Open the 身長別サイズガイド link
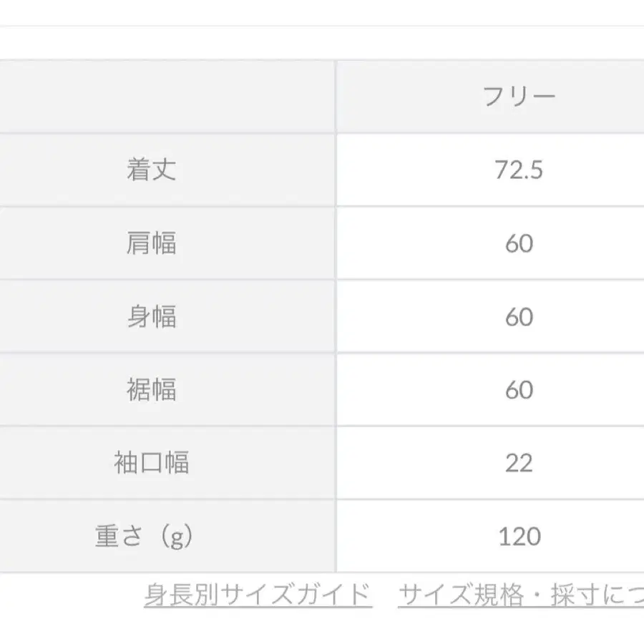The image size is (644, 644). 258,595
